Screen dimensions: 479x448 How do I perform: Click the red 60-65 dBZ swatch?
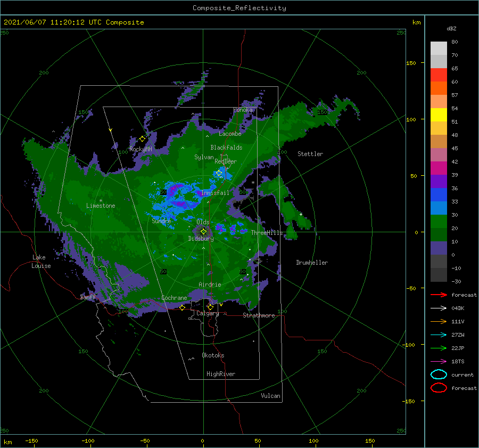tap(439, 75)
